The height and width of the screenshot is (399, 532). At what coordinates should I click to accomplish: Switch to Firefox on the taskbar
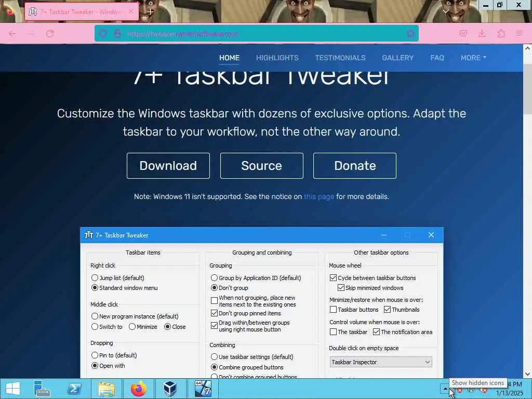tap(138, 389)
